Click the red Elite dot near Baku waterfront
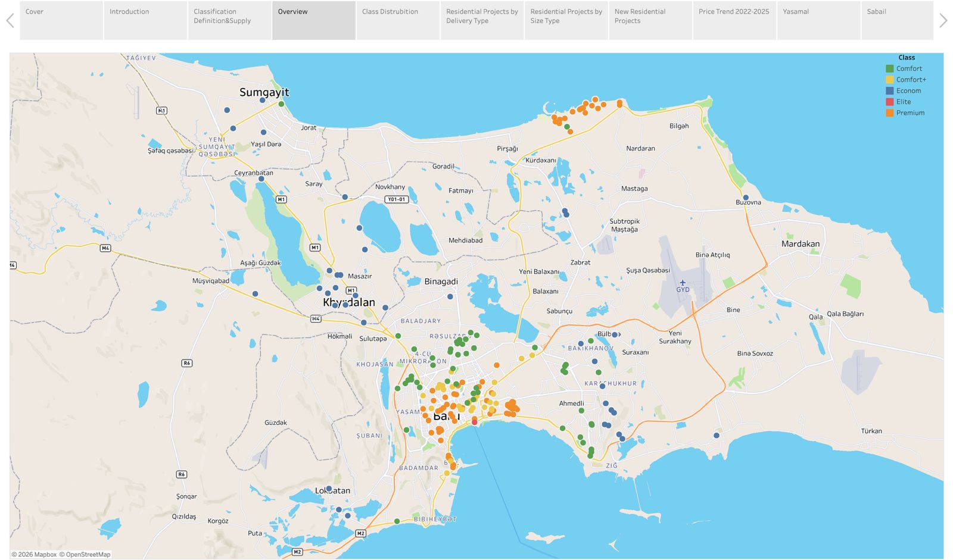 (475, 422)
